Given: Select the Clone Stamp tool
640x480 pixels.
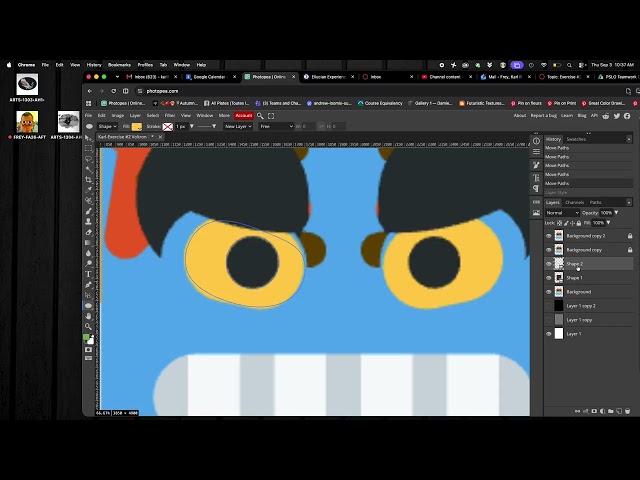Looking at the screenshot, I should point(88,221).
